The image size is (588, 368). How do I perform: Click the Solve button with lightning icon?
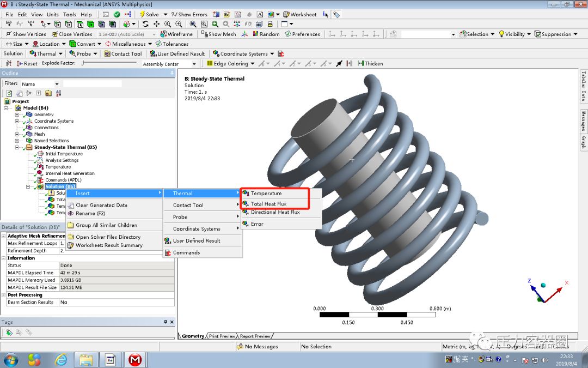click(x=149, y=14)
